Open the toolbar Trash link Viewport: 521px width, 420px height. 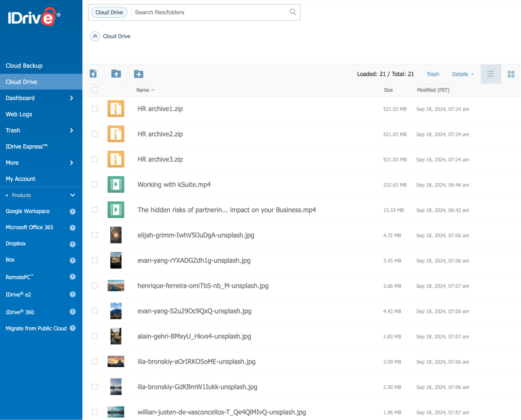433,74
